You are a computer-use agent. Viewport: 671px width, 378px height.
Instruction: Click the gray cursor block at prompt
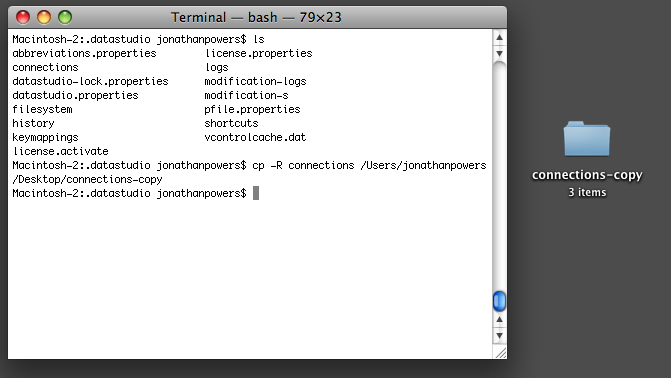(x=256, y=193)
